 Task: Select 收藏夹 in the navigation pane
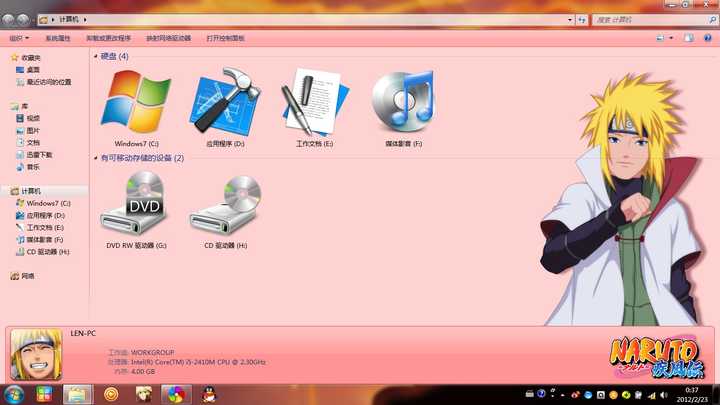[x=31, y=58]
